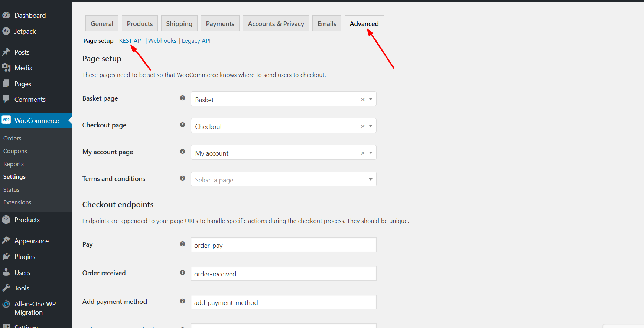Open the Payments tab
This screenshot has height=328, width=644.
(220, 23)
